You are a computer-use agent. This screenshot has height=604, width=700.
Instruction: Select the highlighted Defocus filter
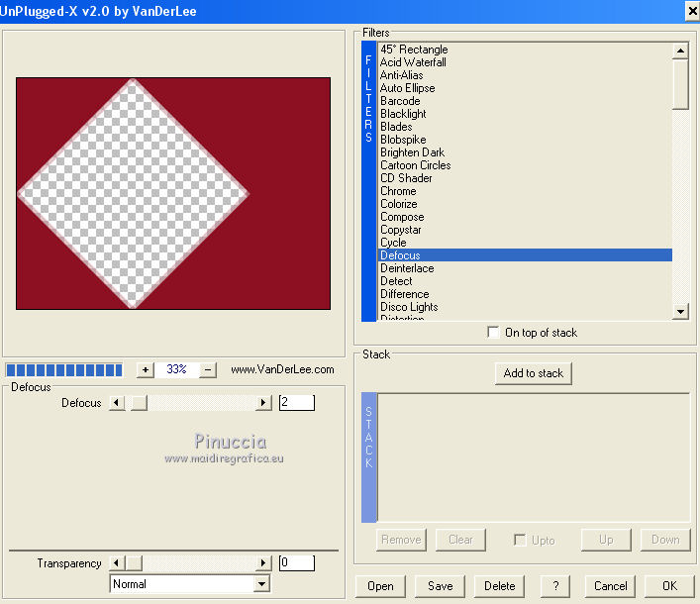[x=525, y=255]
